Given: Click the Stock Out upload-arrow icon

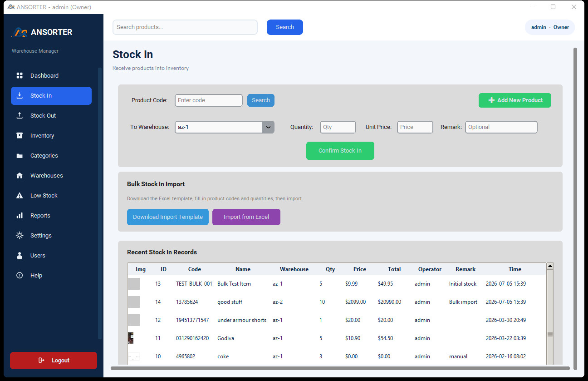Looking at the screenshot, I should 20,115.
